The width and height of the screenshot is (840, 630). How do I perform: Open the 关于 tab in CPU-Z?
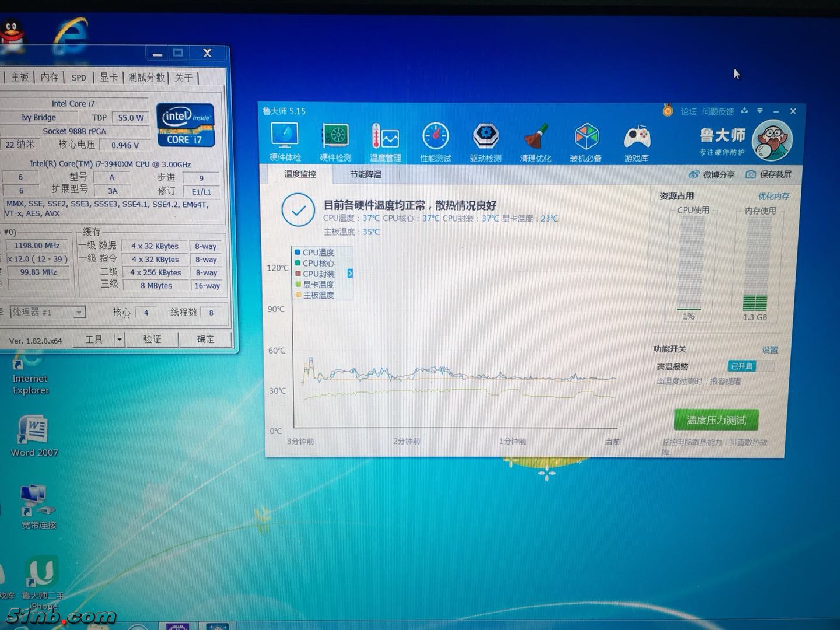(183, 77)
